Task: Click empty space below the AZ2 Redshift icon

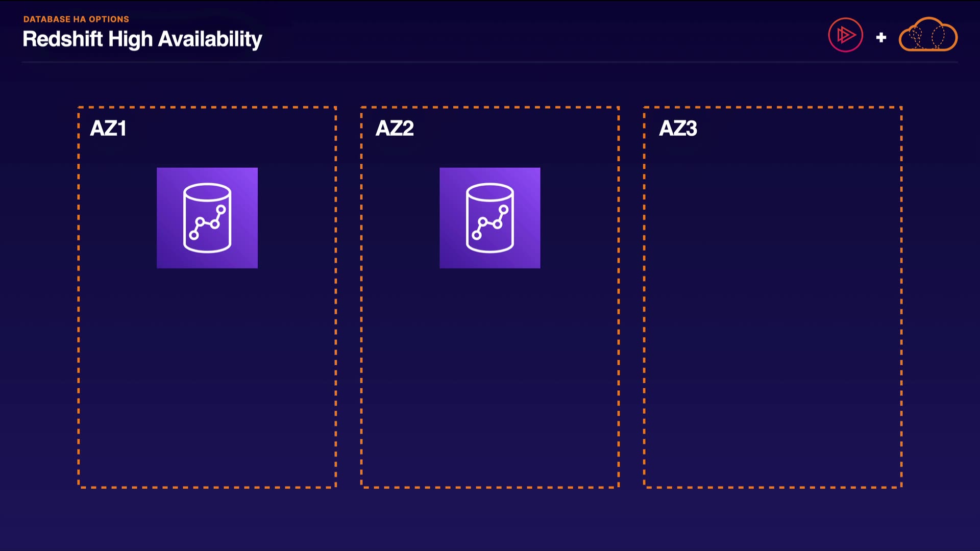Action: pyautogui.click(x=489, y=378)
